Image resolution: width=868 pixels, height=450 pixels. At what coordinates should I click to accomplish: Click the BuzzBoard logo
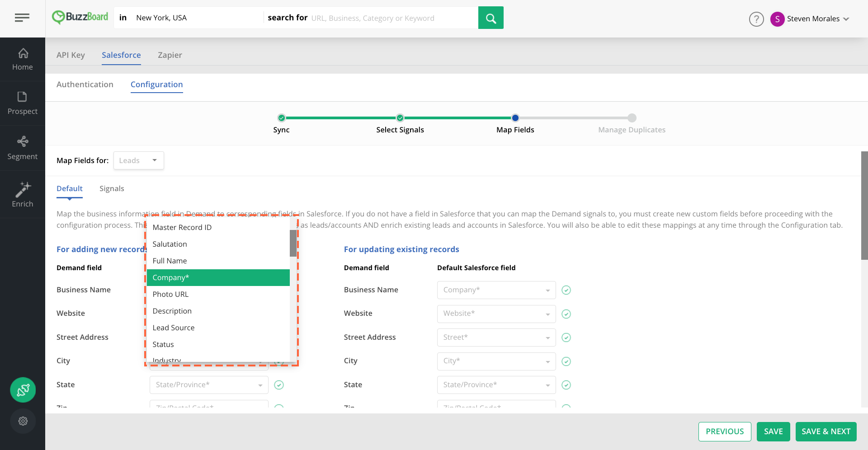pyautogui.click(x=80, y=17)
